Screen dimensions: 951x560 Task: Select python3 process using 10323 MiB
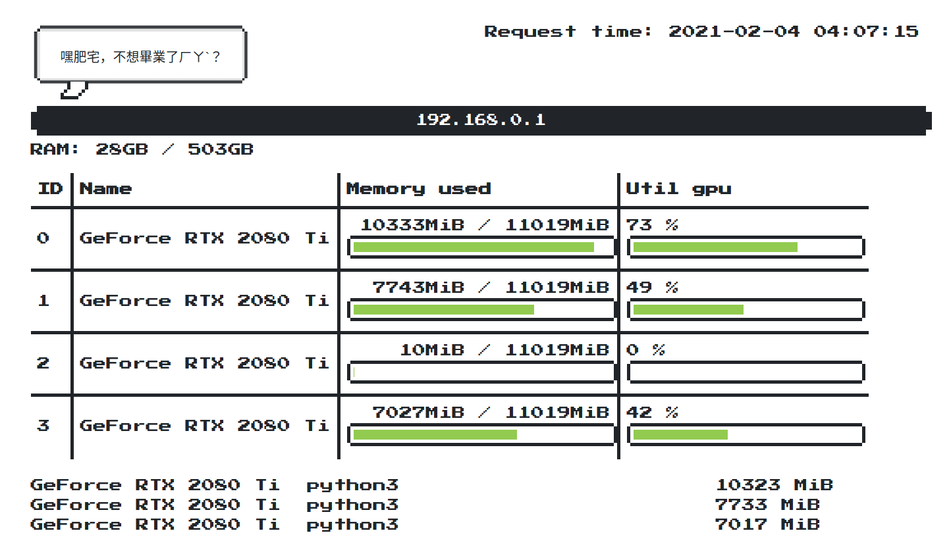coord(352,486)
